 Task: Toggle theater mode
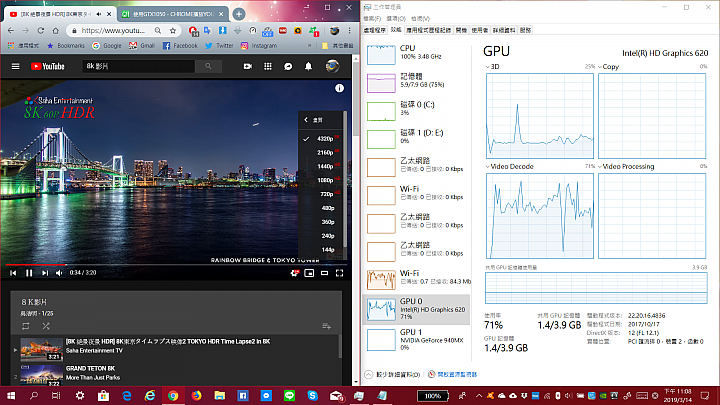325,273
